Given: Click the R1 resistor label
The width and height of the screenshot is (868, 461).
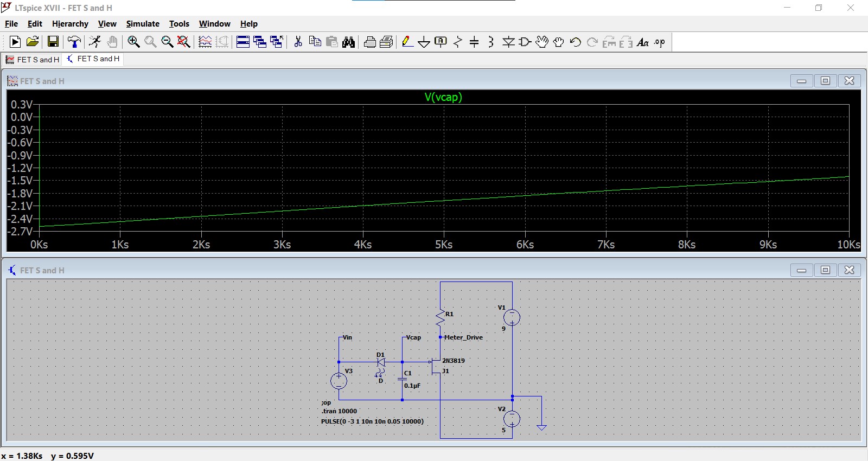Looking at the screenshot, I should (x=449, y=314).
